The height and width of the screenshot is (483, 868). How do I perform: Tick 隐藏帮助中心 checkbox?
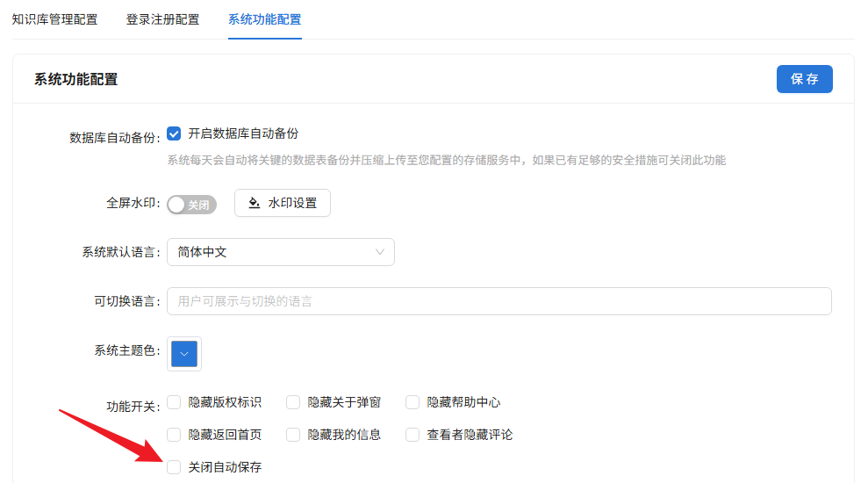coord(412,402)
